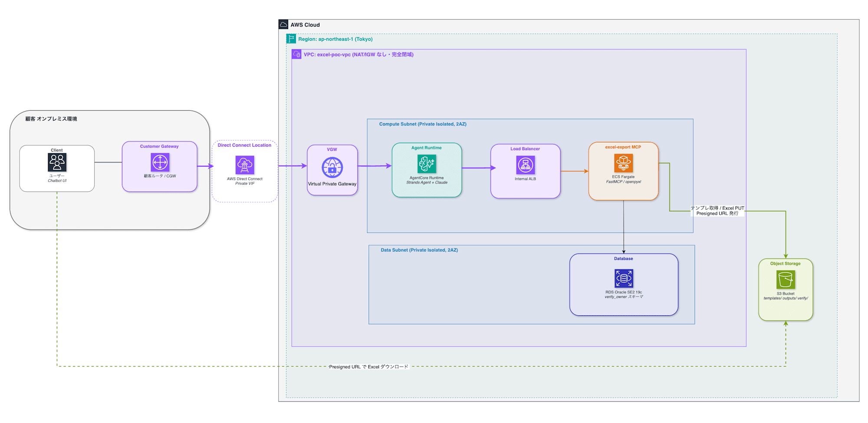Select the 'ユーザー' caption under Client

[57, 176]
